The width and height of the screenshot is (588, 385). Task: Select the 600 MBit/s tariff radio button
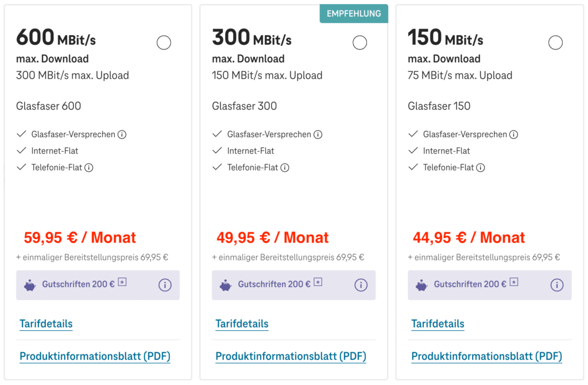(164, 43)
